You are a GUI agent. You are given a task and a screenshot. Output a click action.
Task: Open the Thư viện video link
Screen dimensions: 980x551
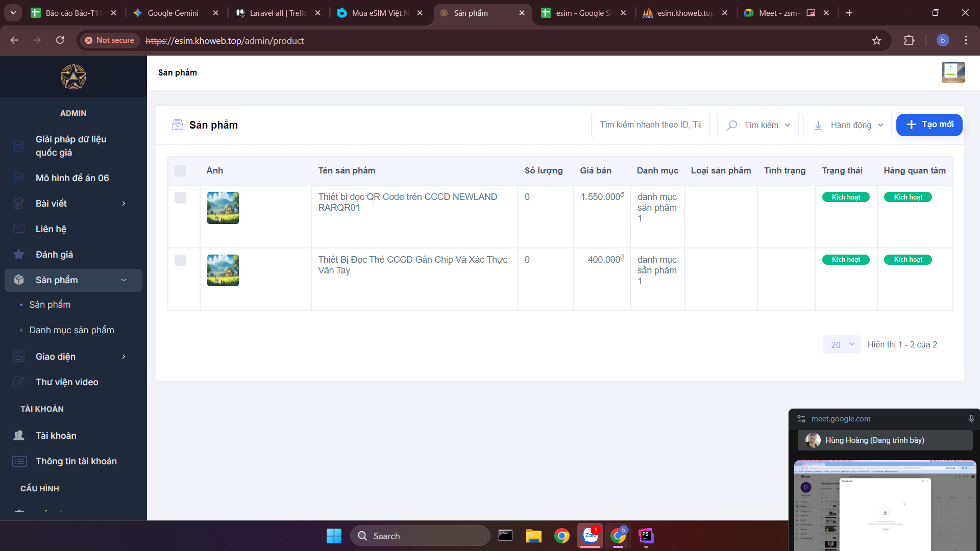point(67,382)
